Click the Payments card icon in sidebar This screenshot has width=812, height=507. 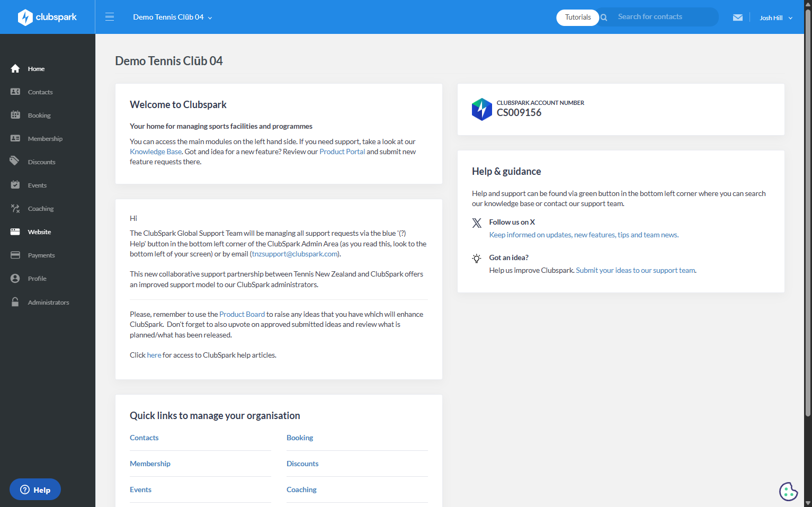click(15, 255)
